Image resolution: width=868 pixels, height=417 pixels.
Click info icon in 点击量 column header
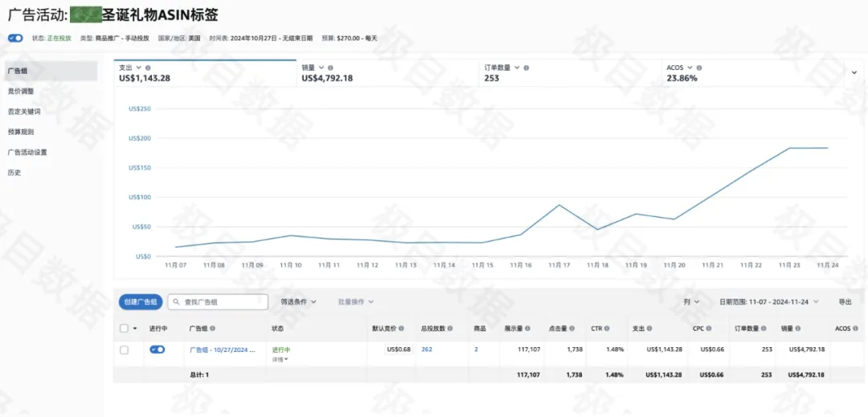574,329
